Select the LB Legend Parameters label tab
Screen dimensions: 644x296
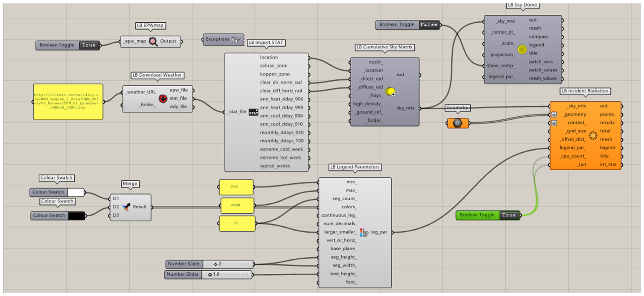[355, 167]
